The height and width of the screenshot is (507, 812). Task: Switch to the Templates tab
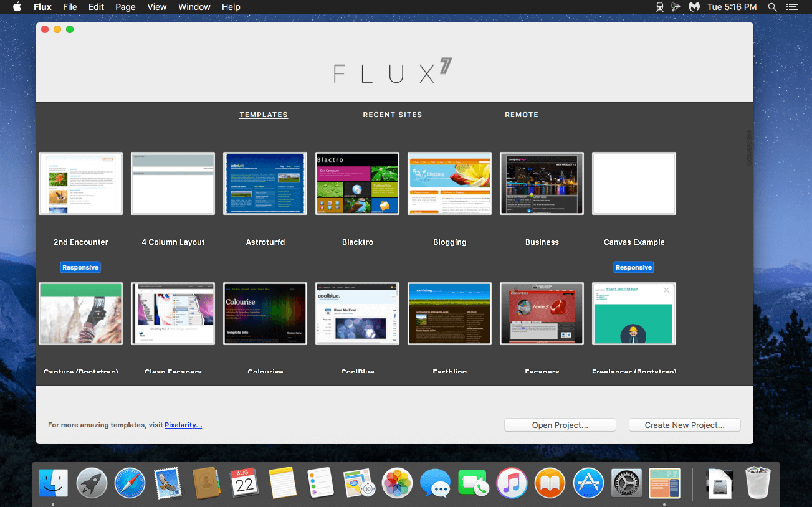click(x=264, y=115)
